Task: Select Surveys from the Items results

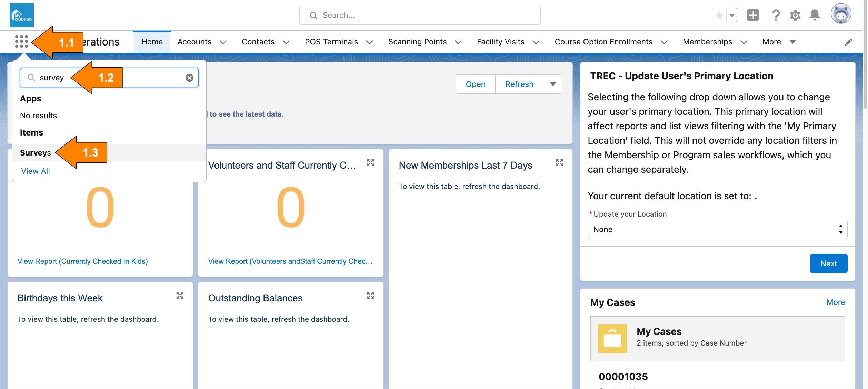Action: tap(36, 152)
